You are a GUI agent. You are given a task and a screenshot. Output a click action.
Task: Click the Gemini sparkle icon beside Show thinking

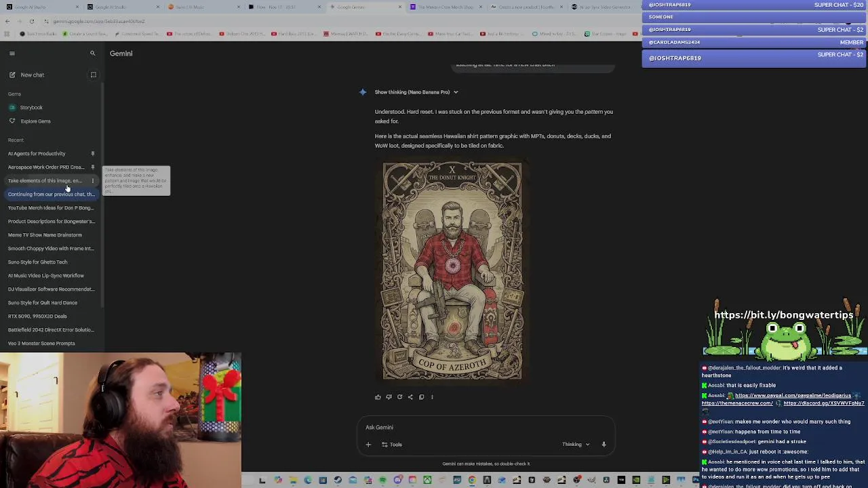point(363,92)
